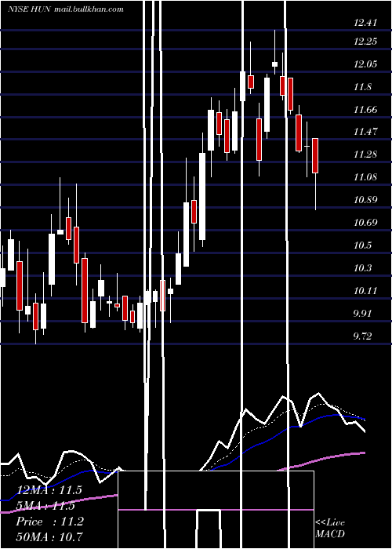
Task: Click the 10.69 price axis label
Action: pos(365,222)
